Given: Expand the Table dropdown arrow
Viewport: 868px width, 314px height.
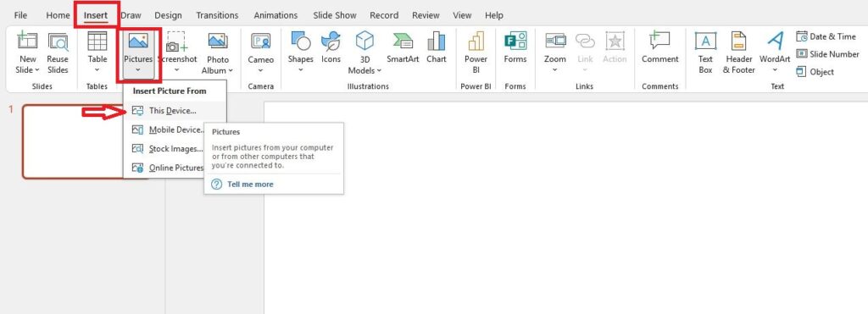Looking at the screenshot, I should [x=97, y=70].
